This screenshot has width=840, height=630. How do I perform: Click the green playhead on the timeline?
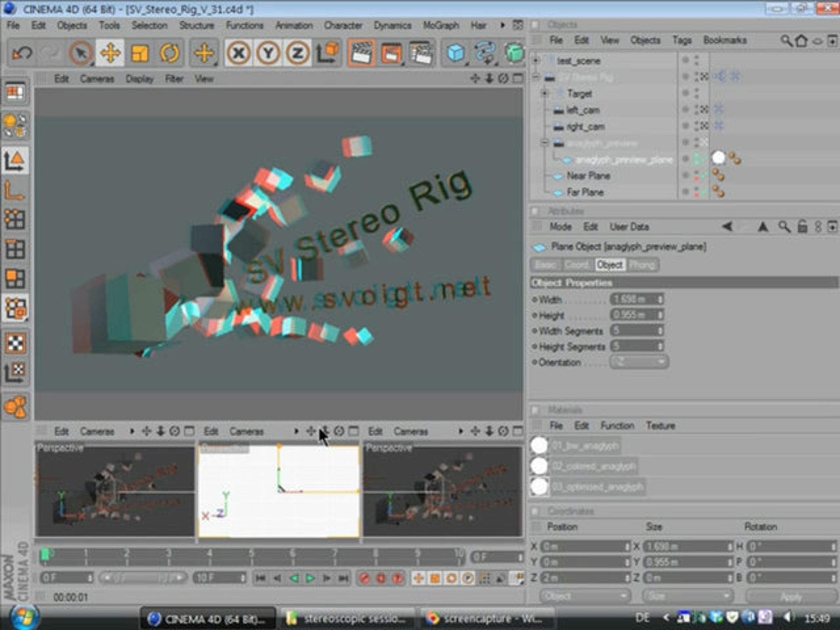[45, 555]
